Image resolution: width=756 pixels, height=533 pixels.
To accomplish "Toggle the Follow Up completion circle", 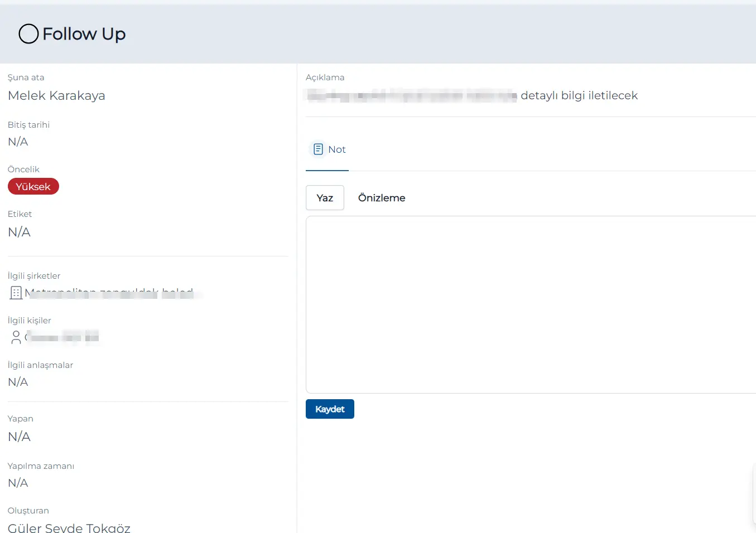I will point(28,34).
